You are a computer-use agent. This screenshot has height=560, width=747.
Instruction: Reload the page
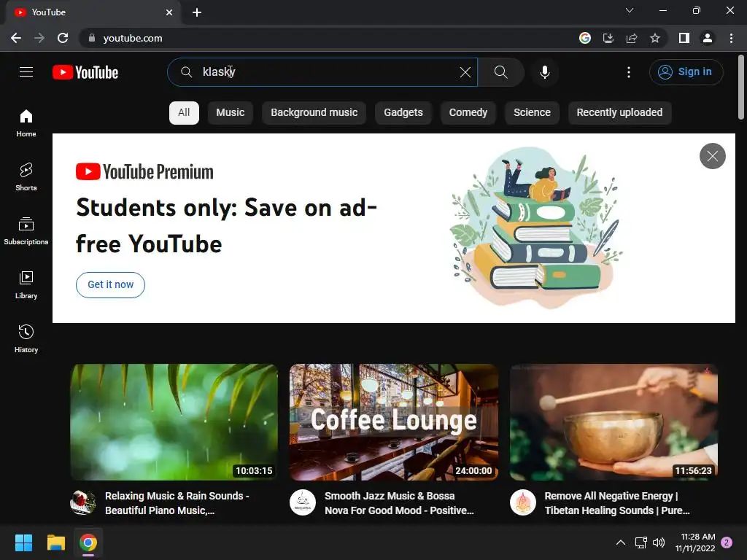(x=63, y=38)
